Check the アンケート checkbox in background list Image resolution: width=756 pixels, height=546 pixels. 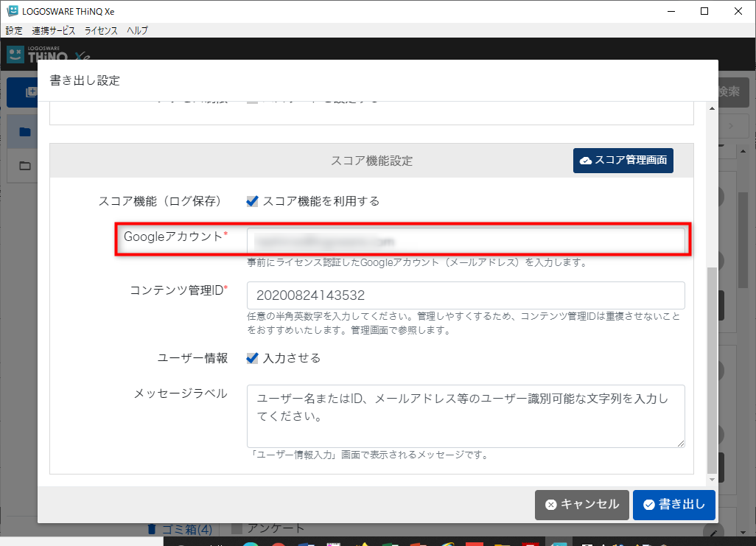tap(237, 528)
